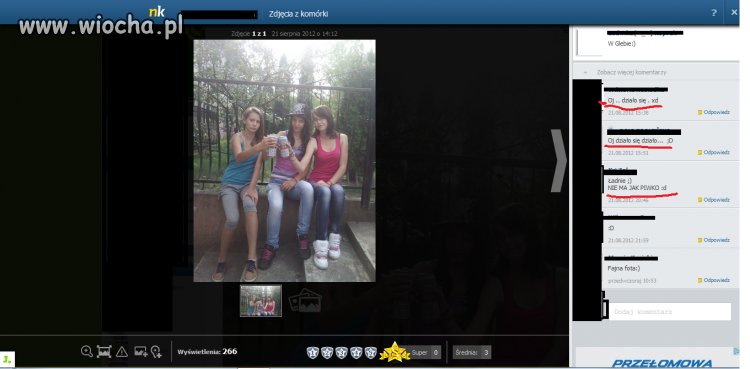Image resolution: width=750 pixels, height=369 pixels.
Task: Rate photo with second shield badge
Action: (327, 353)
